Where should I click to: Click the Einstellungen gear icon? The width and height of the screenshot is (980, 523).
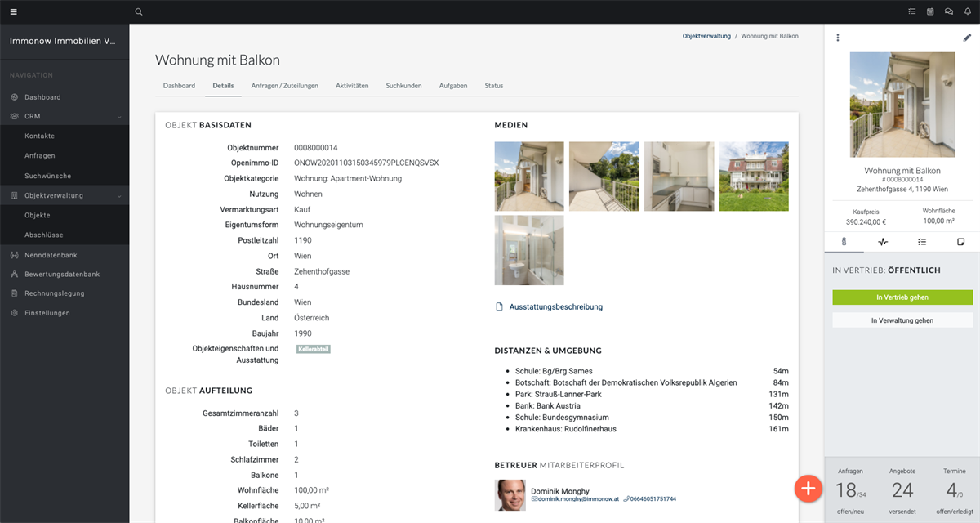click(x=15, y=313)
